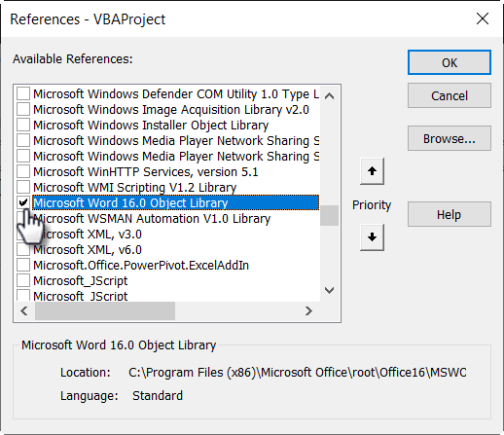This screenshot has width=504, height=435.
Task: Tick Microsoft Windows Installer Object Library checkbox
Action: (23, 126)
